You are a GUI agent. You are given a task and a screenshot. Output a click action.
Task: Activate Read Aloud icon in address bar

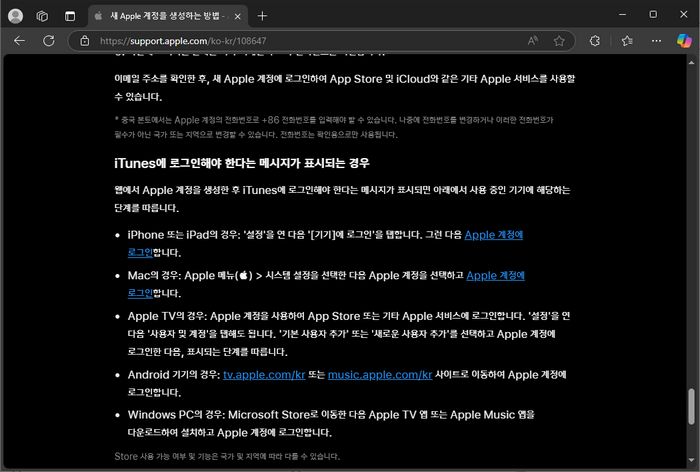coord(533,41)
